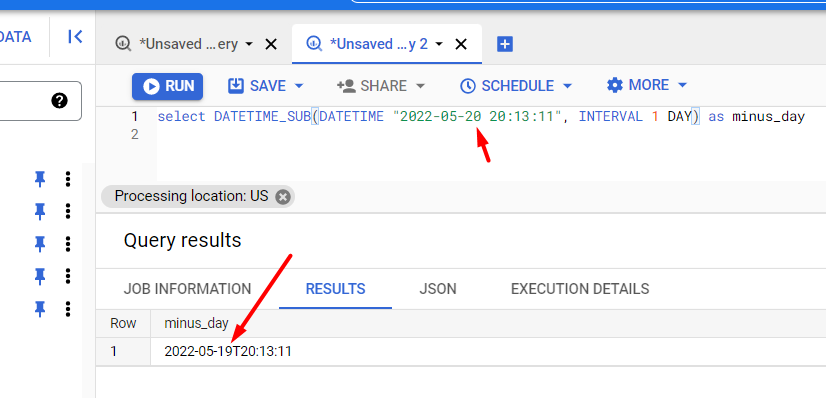Click the Query results heading
This screenshot has height=398, width=826.
(182, 241)
